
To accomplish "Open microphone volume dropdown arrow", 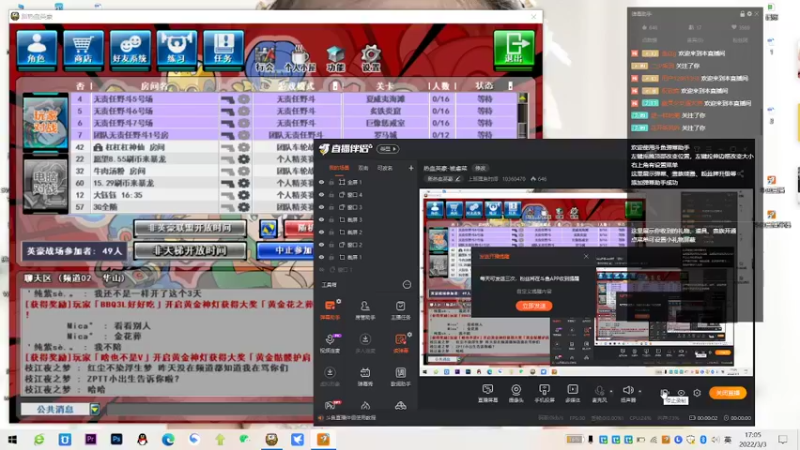I will pyautogui.click(x=611, y=392).
